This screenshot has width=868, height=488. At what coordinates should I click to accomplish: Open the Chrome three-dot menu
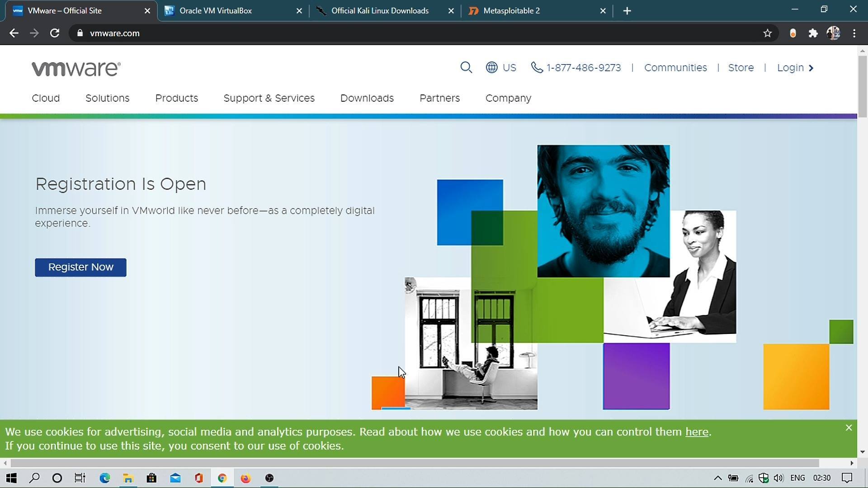854,33
